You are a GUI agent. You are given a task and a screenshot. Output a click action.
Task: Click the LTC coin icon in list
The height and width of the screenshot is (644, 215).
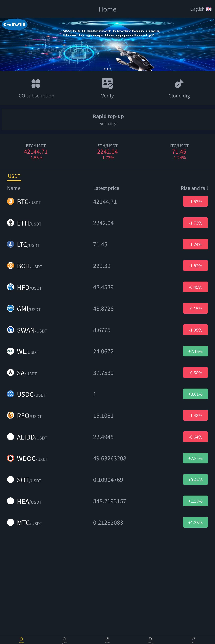(x=11, y=244)
